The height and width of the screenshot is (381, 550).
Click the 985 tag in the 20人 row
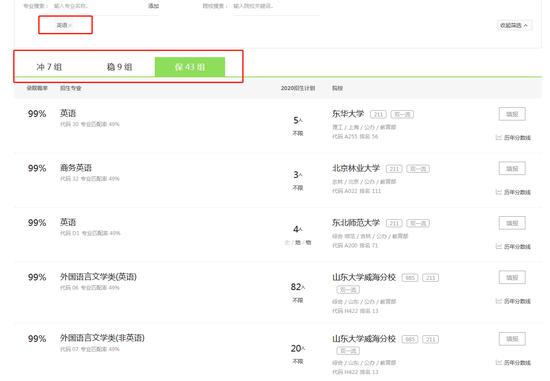[410, 339]
